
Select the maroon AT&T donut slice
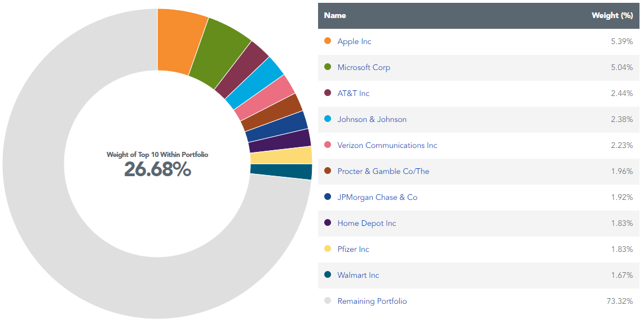(x=242, y=69)
